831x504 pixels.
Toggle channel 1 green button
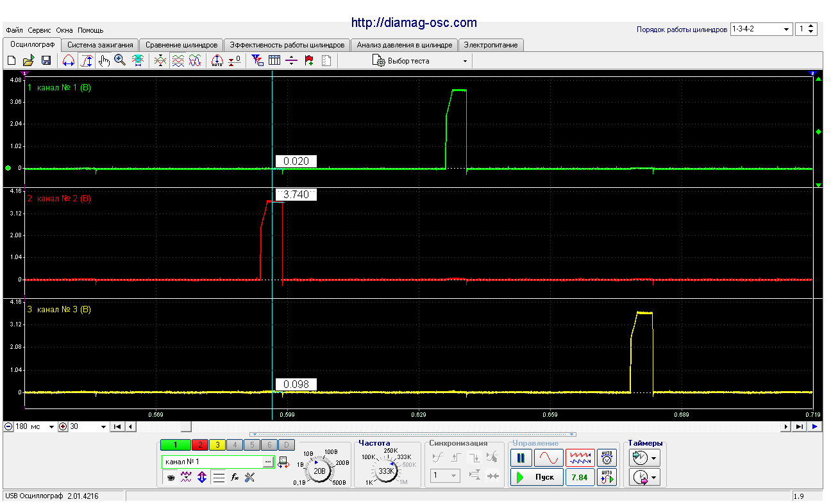(x=174, y=445)
